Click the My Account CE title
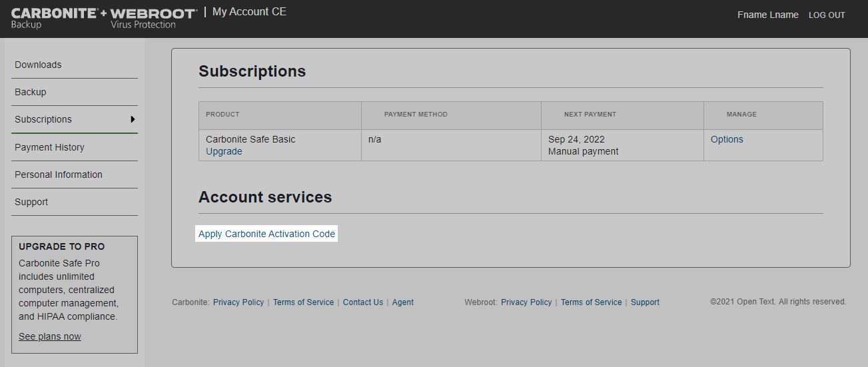This screenshot has height=367, width=868. [x=249, y=12]
